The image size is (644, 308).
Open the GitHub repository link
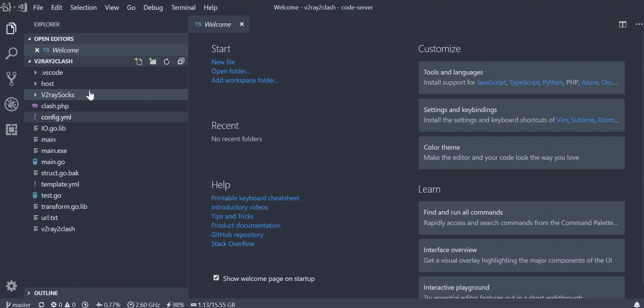[237, 235]
